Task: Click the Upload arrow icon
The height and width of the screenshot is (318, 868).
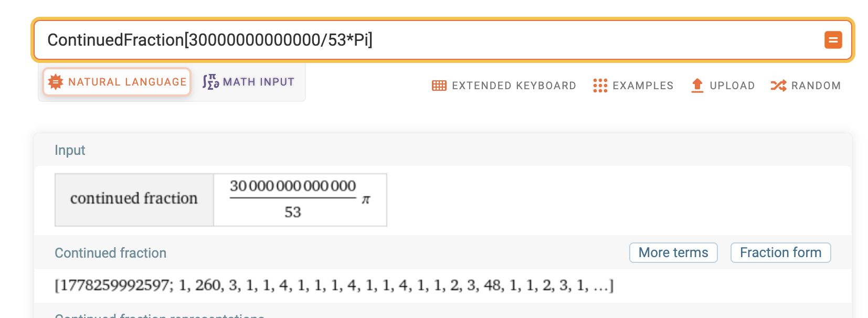Action: [x=697, y=86]
